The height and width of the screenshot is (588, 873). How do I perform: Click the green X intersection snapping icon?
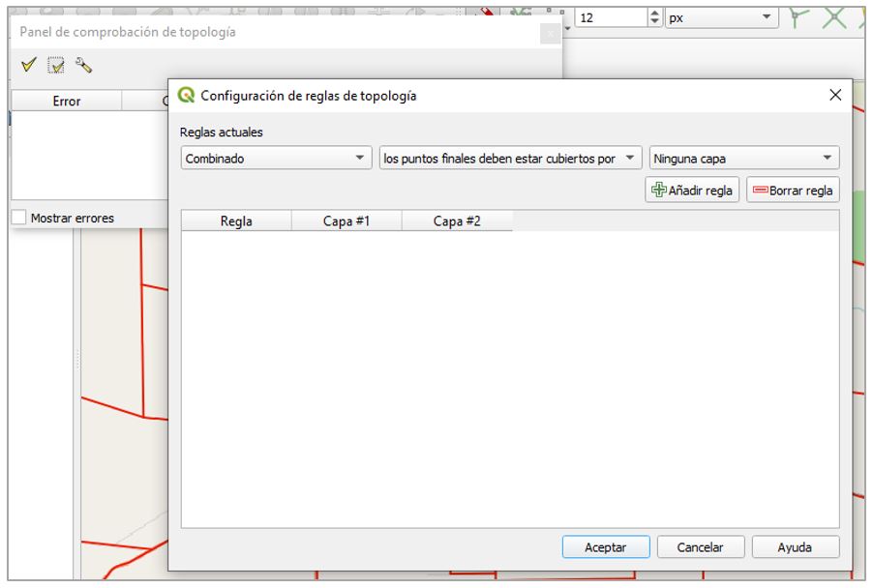[834, 16]
